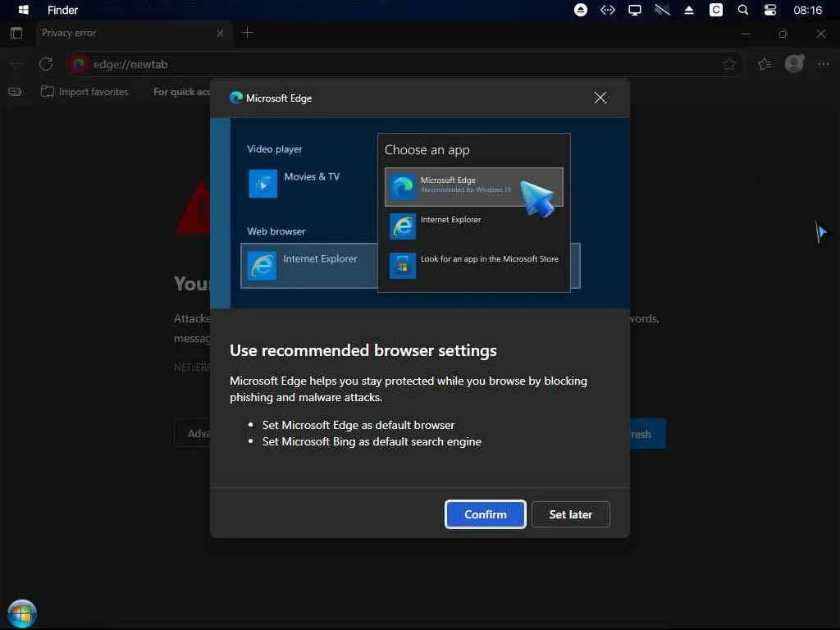Click the 08:16 clock
Screen dimensions: 840x630
pos(807,10)
